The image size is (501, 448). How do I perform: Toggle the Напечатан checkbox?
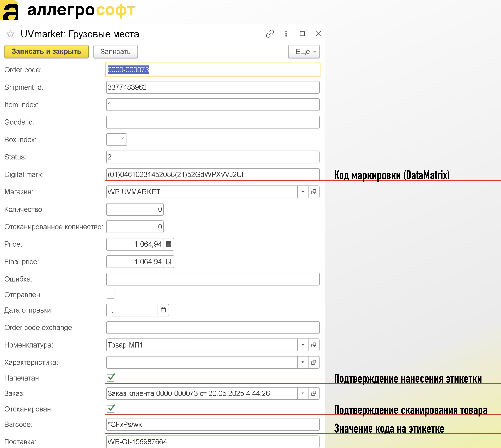pos(111,378)
